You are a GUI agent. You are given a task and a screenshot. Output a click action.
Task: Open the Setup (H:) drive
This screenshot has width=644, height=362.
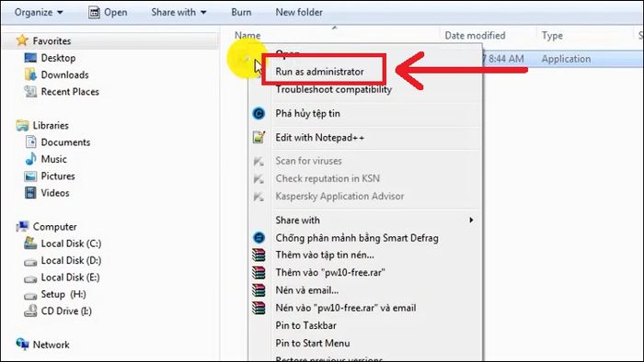63,294
